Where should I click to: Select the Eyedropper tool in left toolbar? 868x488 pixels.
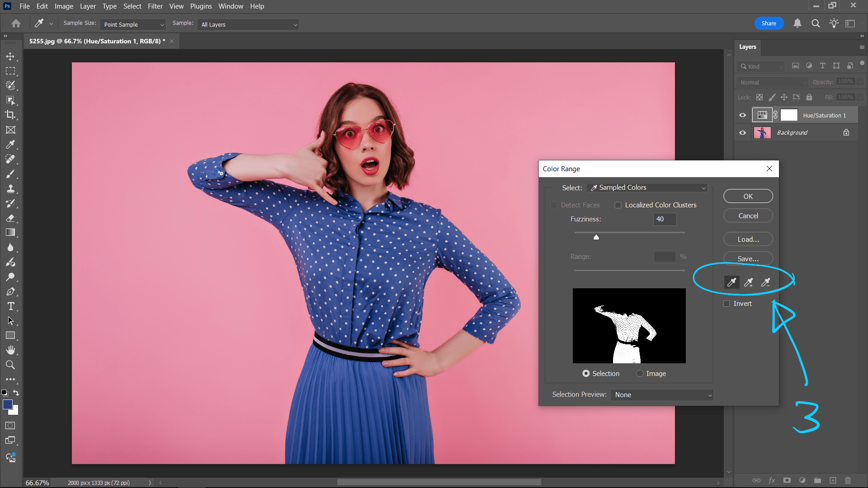coord(10,145)
